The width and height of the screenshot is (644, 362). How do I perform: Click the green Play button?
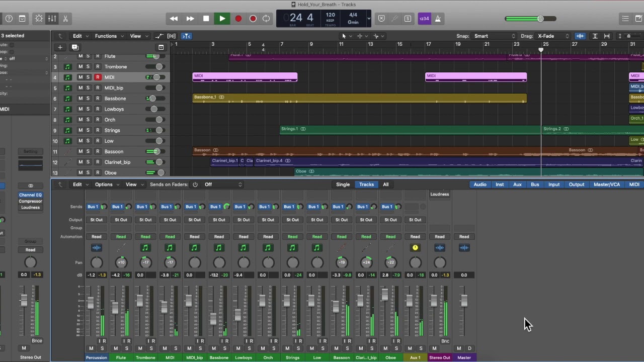click(222, 19)
